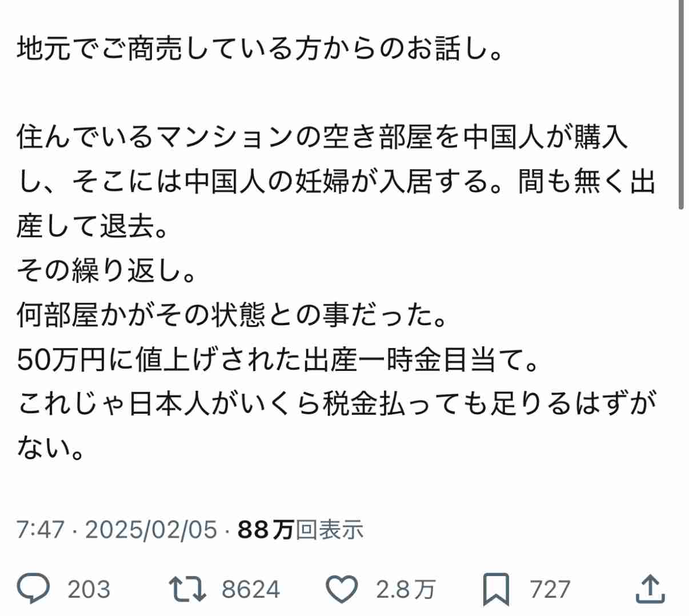The image size is (689, 616).
Task: Bookmark this post using the bookmark icon
Action: pyautogui.click(x=495, y=590)
